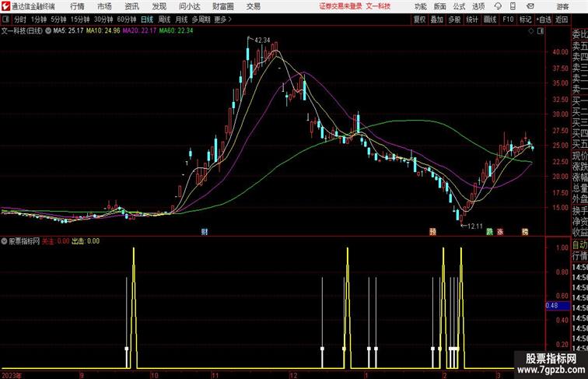
Task: Open the mobile phone icon
Action: (513, 6)
